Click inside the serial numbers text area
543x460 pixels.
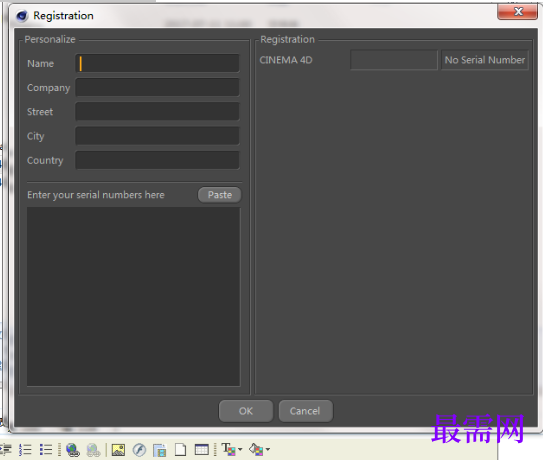click(134, 297)
